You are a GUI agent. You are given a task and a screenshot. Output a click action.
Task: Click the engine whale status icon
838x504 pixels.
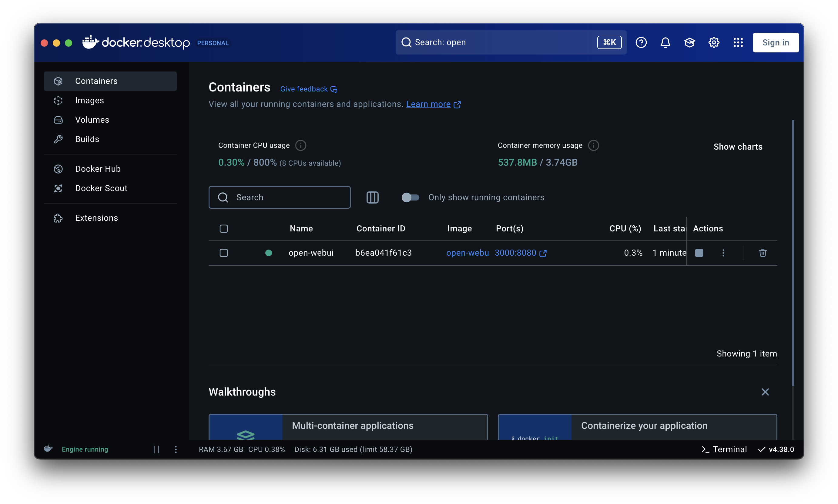(x=48, y=449)
